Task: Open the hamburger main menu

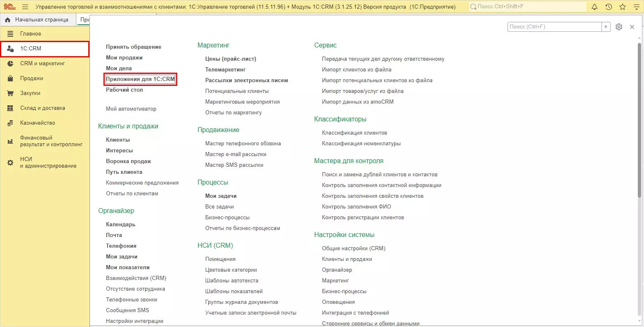Action: pos(25,7)
